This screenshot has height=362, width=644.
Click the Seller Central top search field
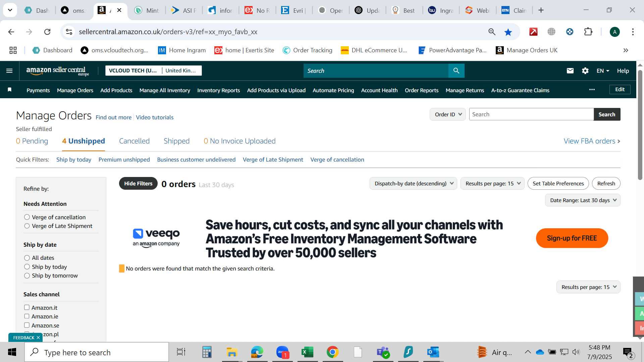coord(376,71)
